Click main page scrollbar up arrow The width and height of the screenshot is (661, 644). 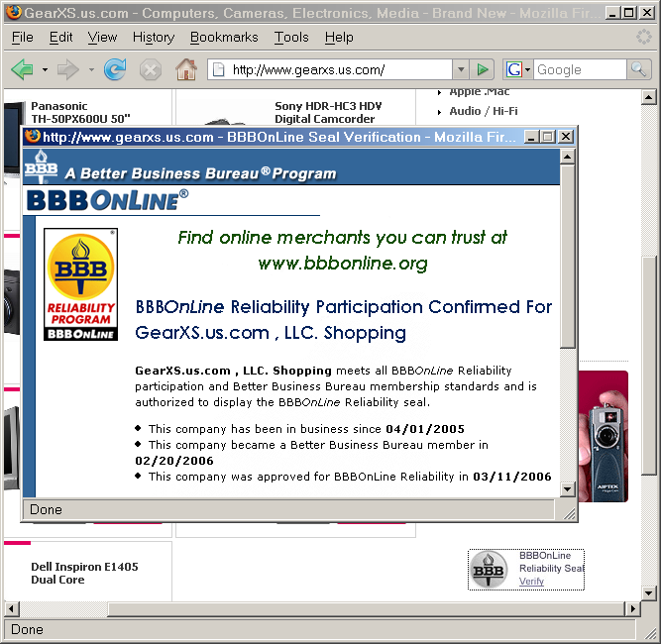tap(648, 98)
